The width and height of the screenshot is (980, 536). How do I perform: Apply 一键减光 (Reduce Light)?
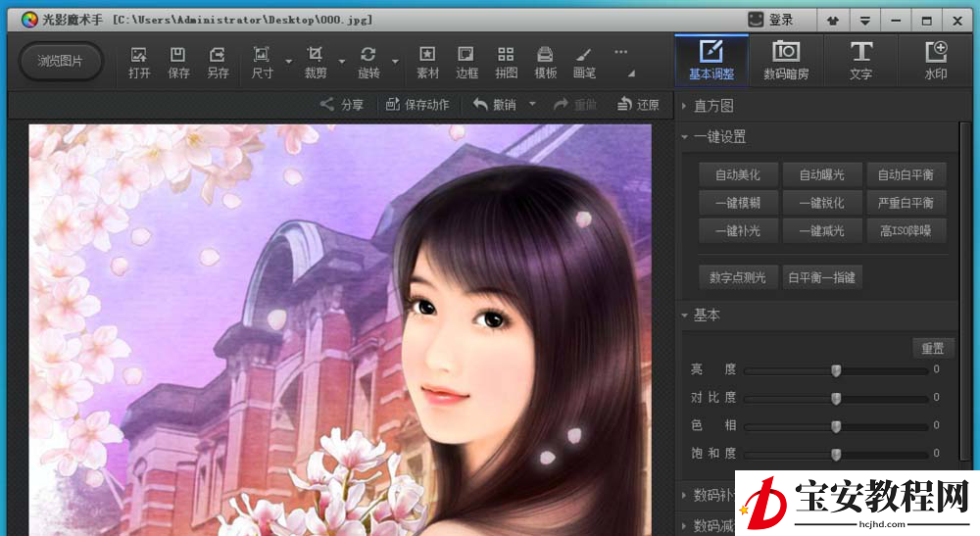(x=822, y=231)
